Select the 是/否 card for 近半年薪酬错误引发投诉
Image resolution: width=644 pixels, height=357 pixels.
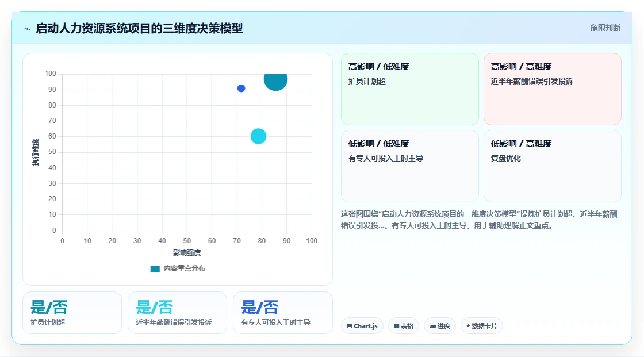(x=178, y=313)
